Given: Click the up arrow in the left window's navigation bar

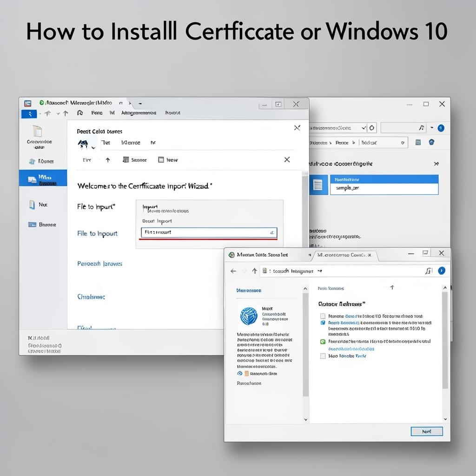Looking at the screenshot, I should 66,113.
